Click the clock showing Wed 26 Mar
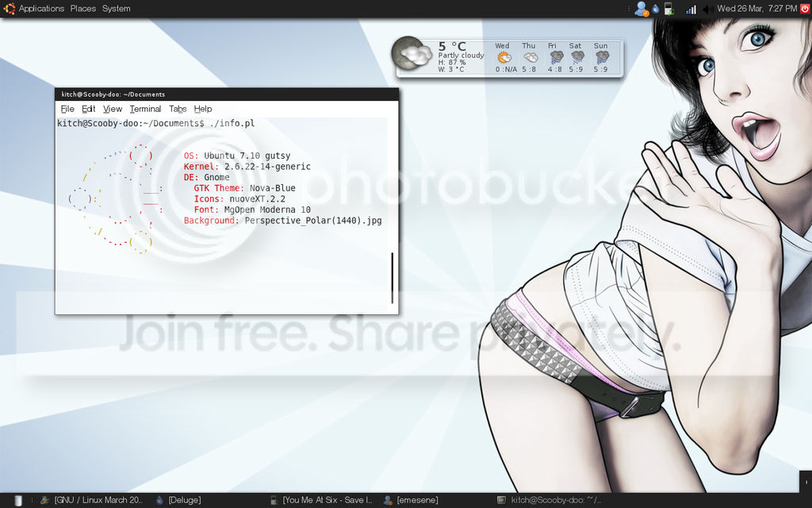812x508 pixels. pyautogui.click(x=757, y=8)
